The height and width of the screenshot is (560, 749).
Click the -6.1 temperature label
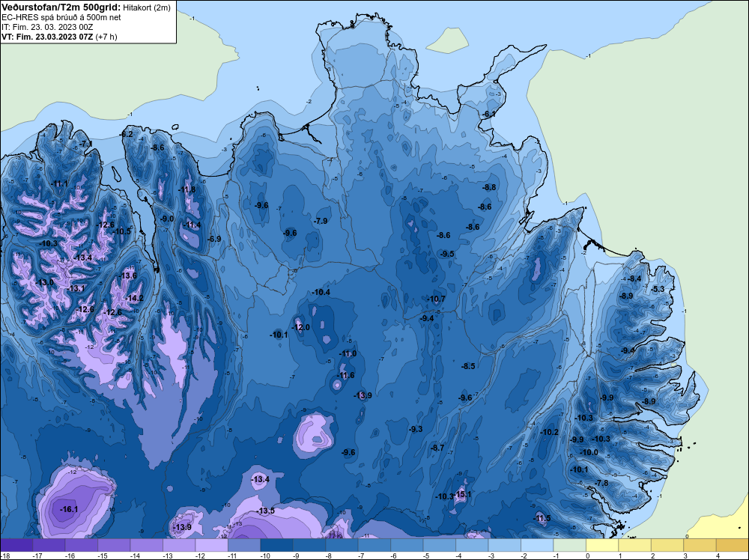488,114
